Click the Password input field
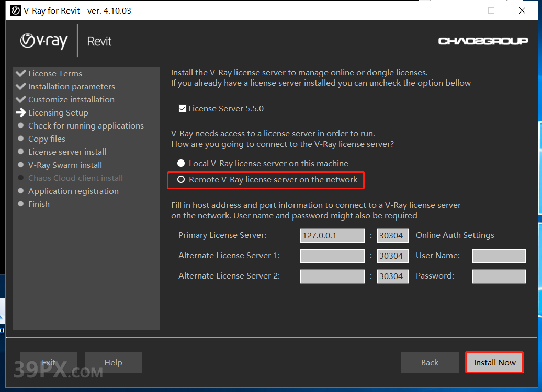This screenshot has height=392, width=542. tap(499, 276)
